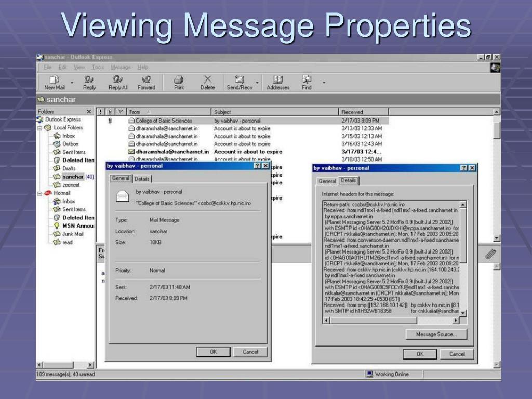Select message received 3/13/03 12:33 AM
The width and height of the screenshot is (532, 399).
coord(243,129)
